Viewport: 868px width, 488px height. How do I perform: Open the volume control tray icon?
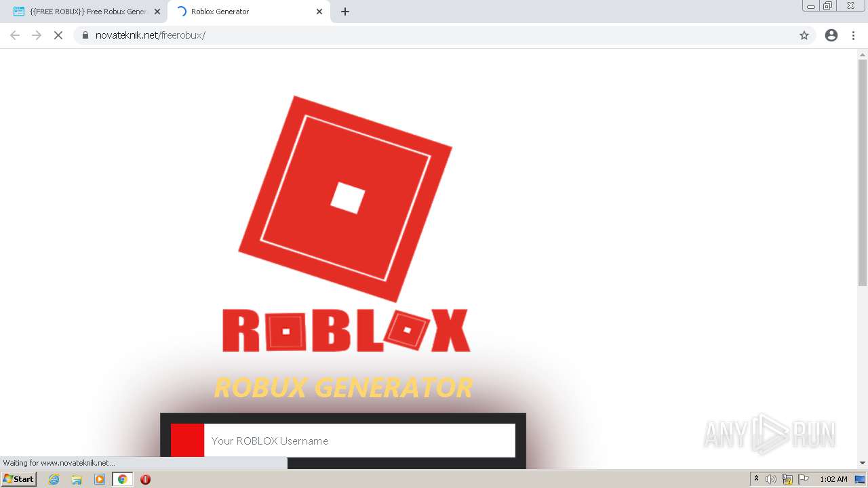[771, 479]
